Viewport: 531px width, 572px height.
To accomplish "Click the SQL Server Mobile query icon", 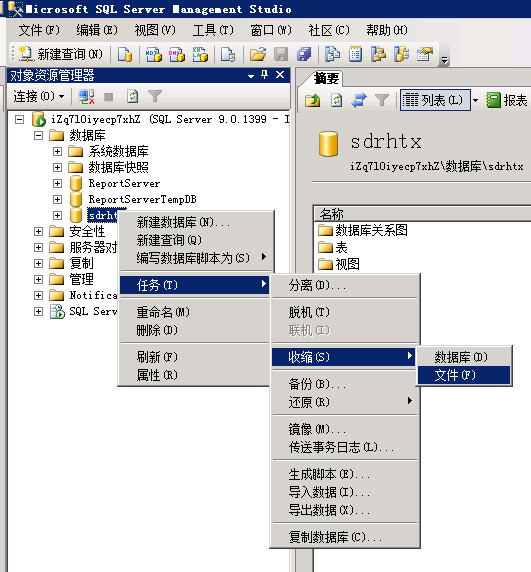I will click(x=228, y=54).
